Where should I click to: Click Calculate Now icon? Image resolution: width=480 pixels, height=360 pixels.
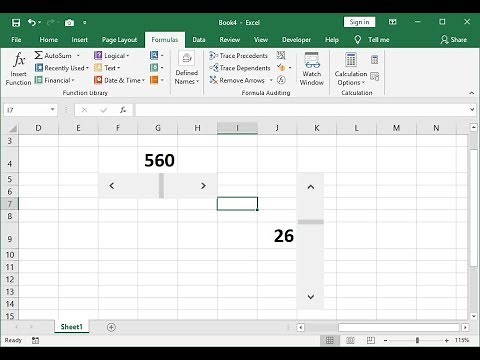point(374,60)
